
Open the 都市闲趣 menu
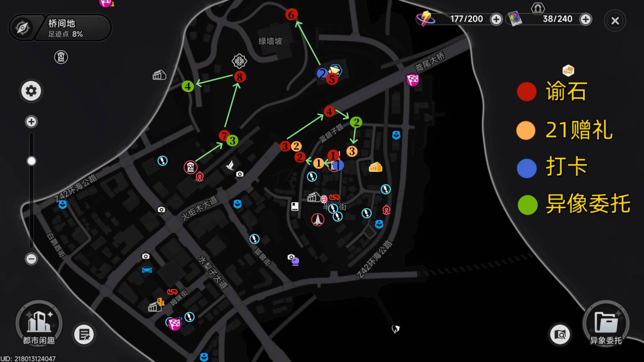(39, 324)
